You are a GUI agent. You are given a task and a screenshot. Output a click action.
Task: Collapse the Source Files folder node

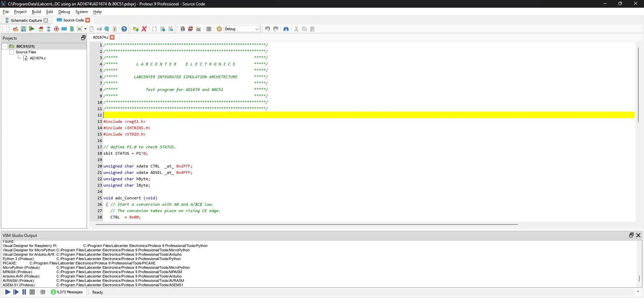pos(12,52)
